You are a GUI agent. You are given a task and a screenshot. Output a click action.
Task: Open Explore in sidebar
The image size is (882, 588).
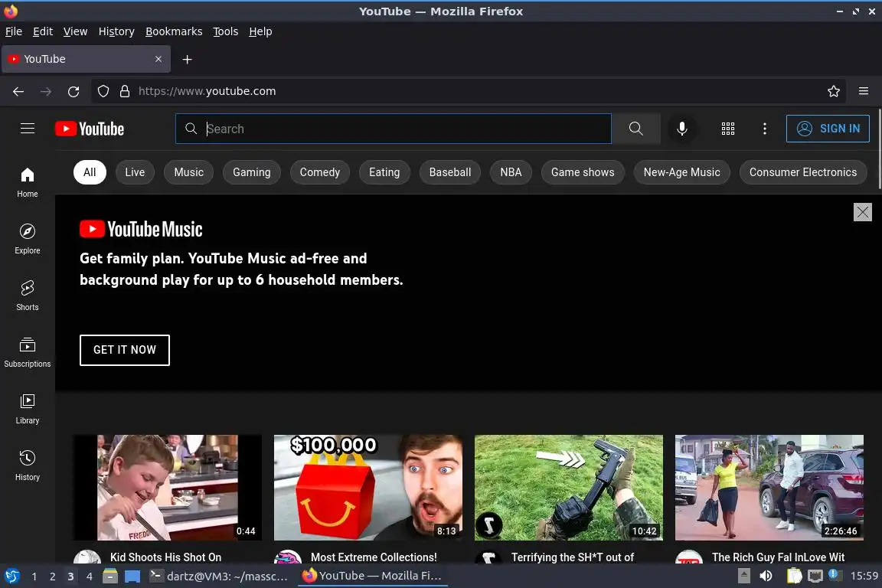[x=27, y=239]
